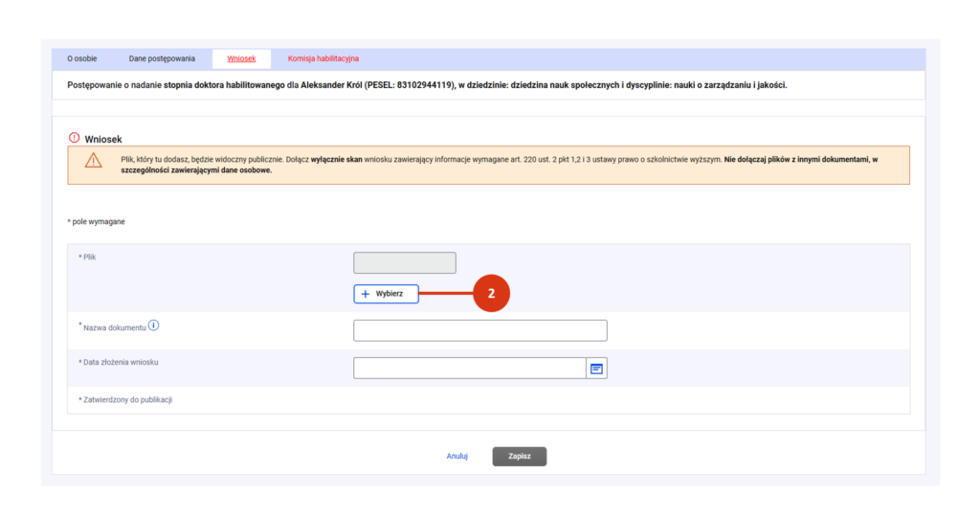Screen dimensions: 980x516
Task: Click the info icon beside Nazwa dokumentu
Action: (154, 325)
